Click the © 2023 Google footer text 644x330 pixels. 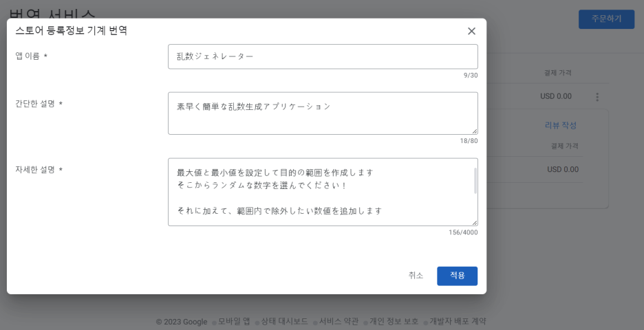click(182, 322)
